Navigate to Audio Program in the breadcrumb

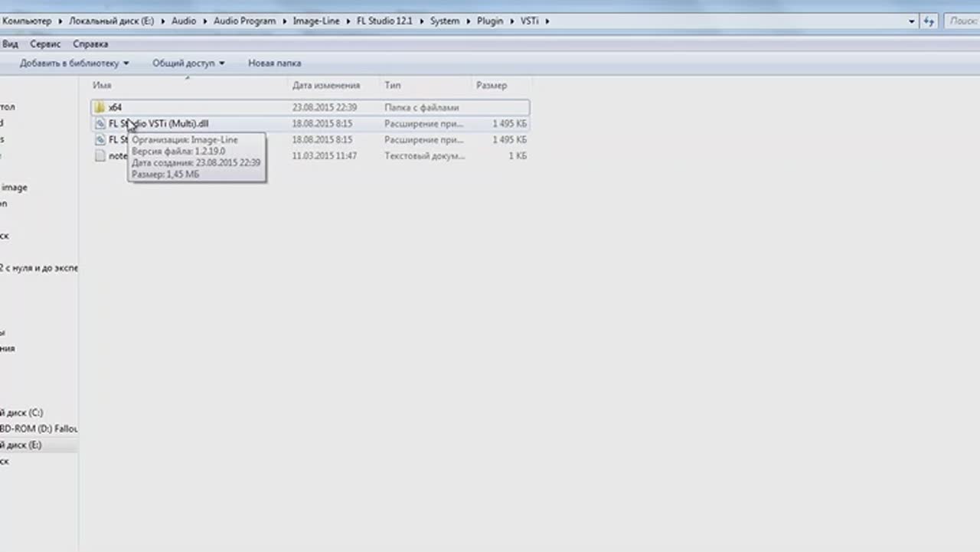pyautogui.click(x=244, y=21)
